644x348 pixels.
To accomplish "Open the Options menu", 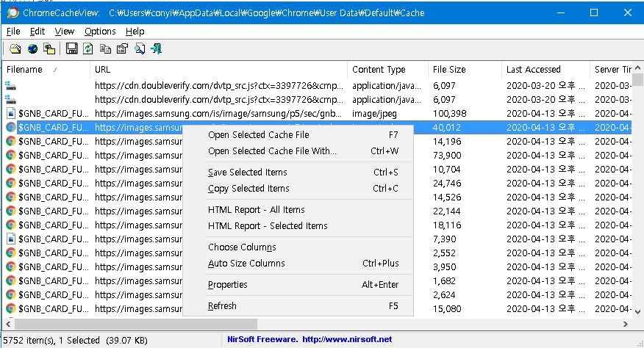I will coord(100,32).
